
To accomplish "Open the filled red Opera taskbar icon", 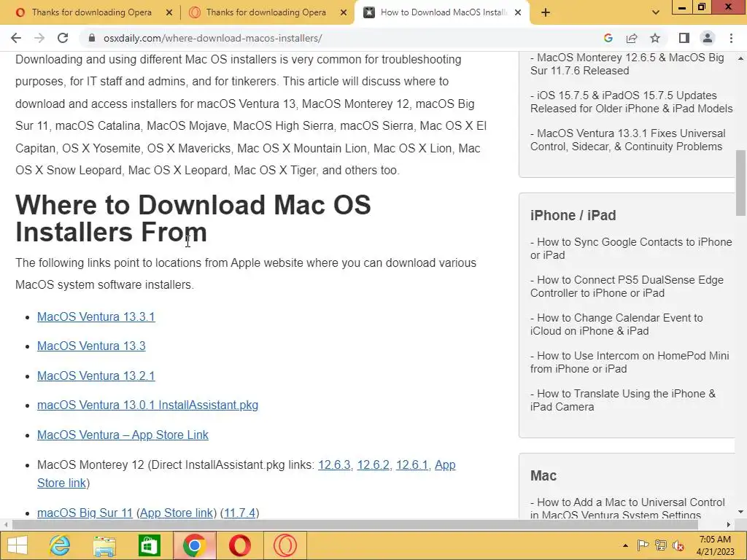I will click(x=239, y=545).
